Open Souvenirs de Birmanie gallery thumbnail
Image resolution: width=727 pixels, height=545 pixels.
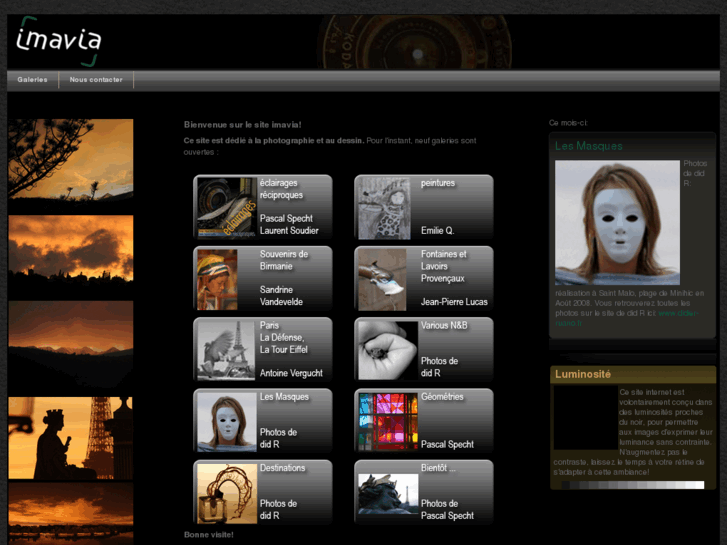pos(217,279)
